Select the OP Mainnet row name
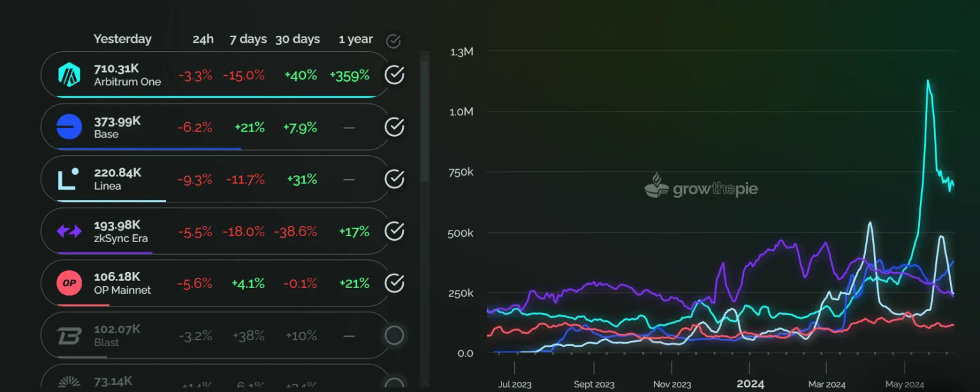This screenshot has height=392, width=980. 122,290
